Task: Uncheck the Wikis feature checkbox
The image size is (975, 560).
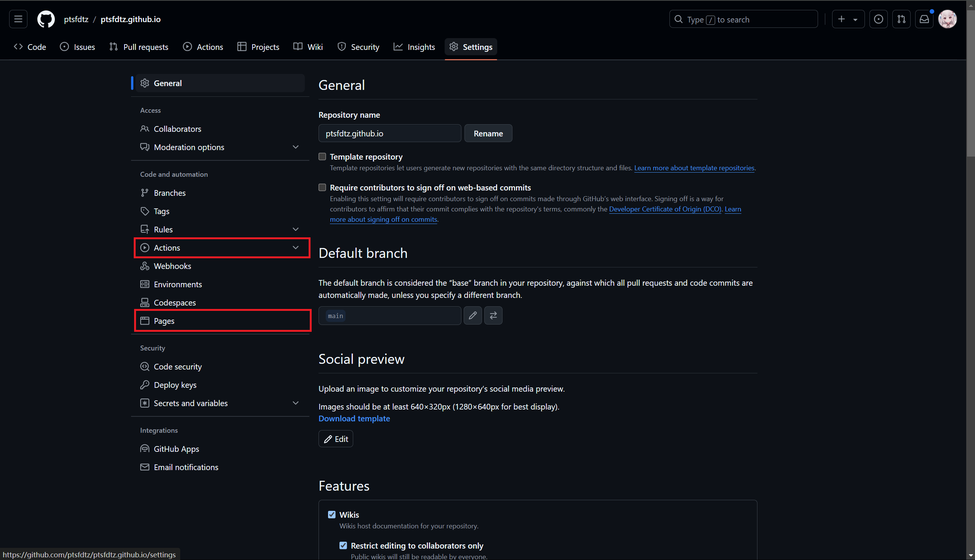Action: pos(331,515)
